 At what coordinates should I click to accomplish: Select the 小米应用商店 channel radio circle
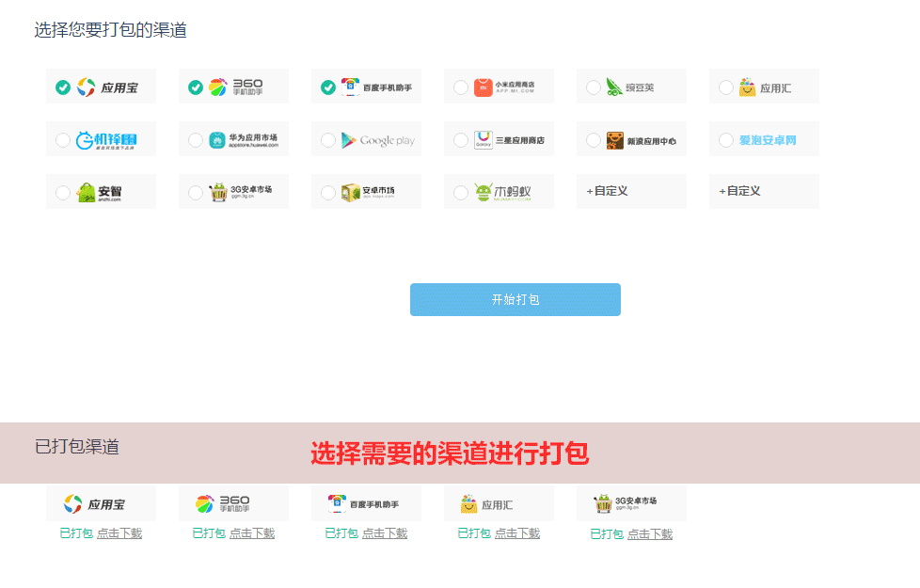(461, 87)
